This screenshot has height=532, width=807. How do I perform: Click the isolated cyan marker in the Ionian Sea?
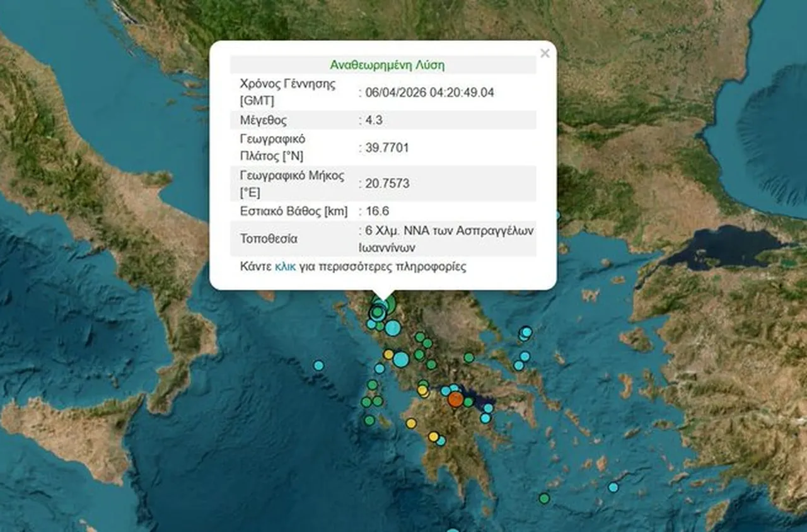[318, 366]
